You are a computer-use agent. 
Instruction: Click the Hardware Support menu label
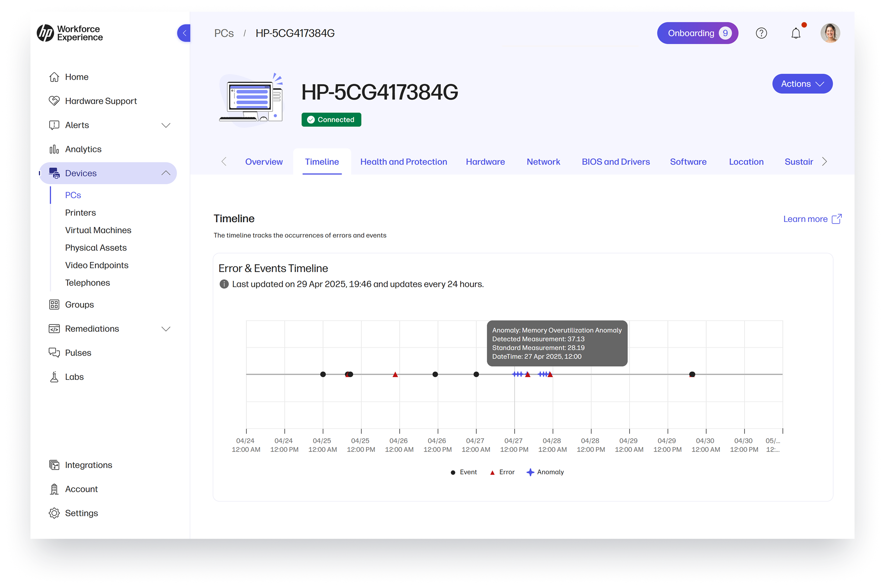click(x=101, y=101)
